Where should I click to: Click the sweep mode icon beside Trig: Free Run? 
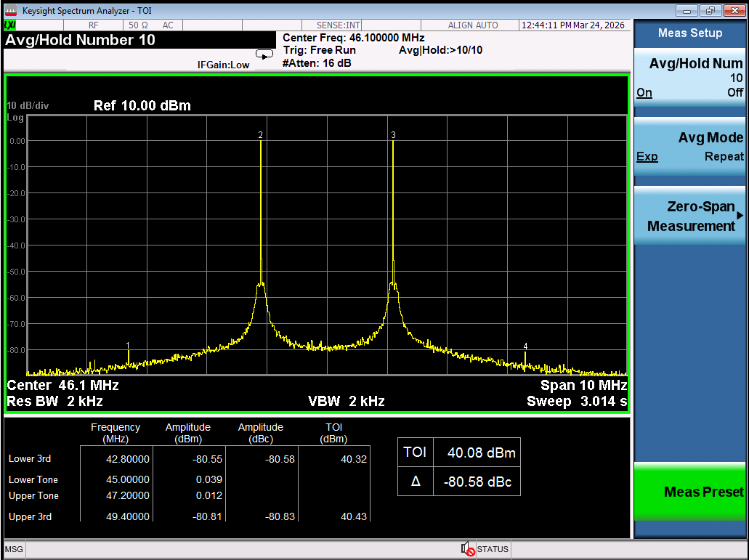[x=264, y=54]
